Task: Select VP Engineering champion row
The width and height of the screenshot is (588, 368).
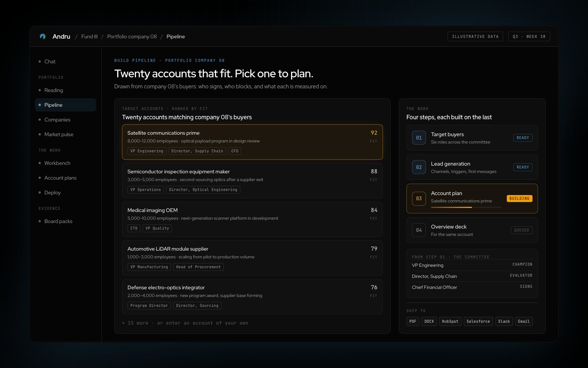Action: [472, 265]
